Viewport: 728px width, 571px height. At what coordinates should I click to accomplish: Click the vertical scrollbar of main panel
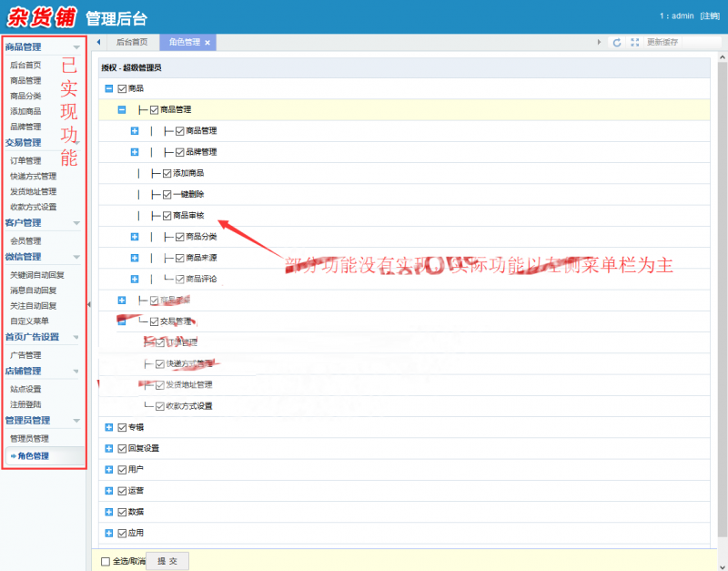coord(723,298)
